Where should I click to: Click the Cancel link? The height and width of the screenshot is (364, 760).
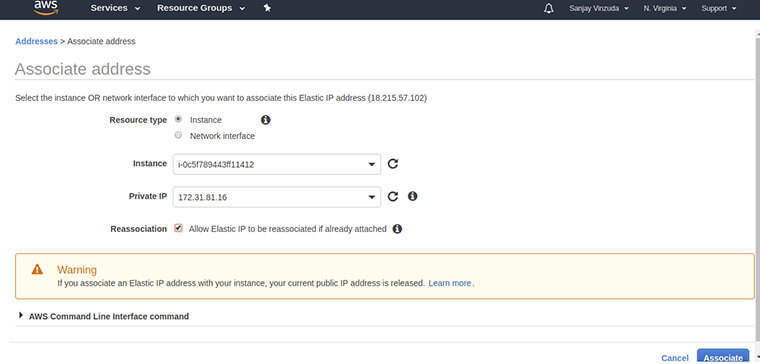(x=675, y=358)
